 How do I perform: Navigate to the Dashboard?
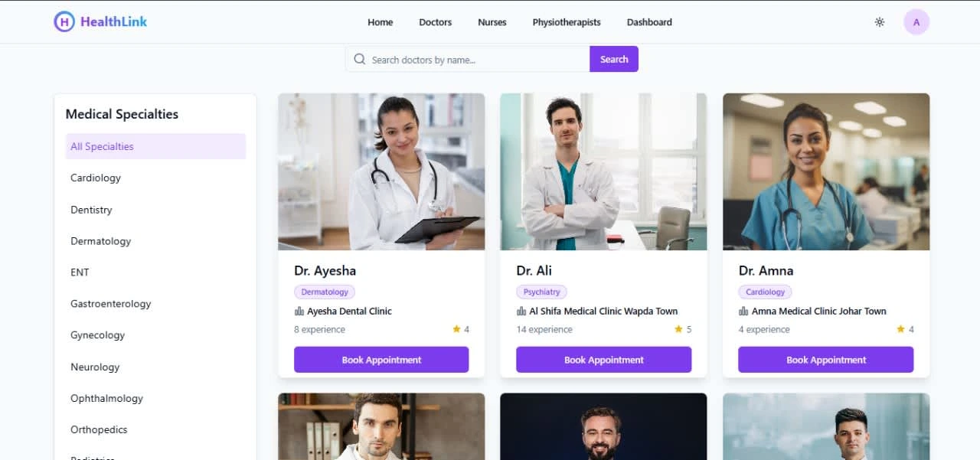point(649,22)
